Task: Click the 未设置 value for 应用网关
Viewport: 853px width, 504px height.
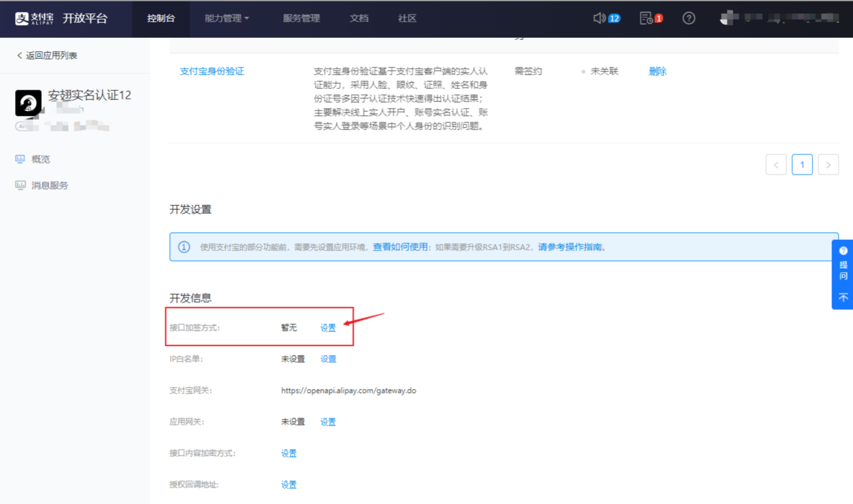Action: 293,422
